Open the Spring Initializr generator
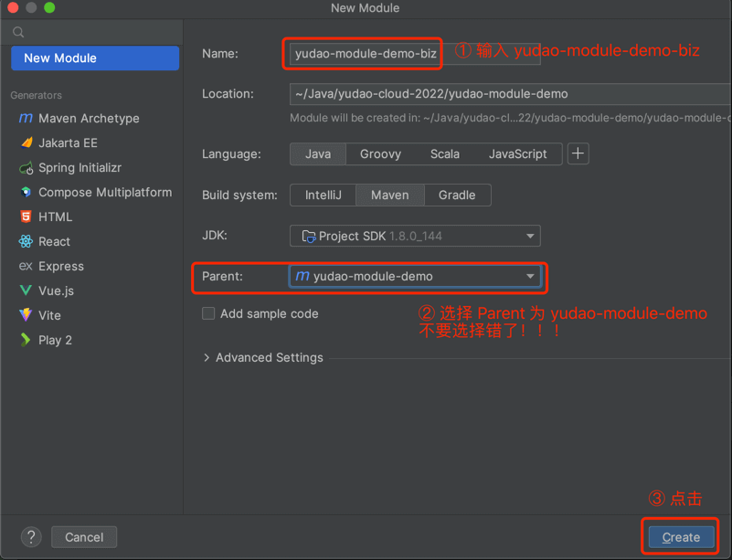Image resolution: width=732 pixels, height=560 pixels. 80,168
